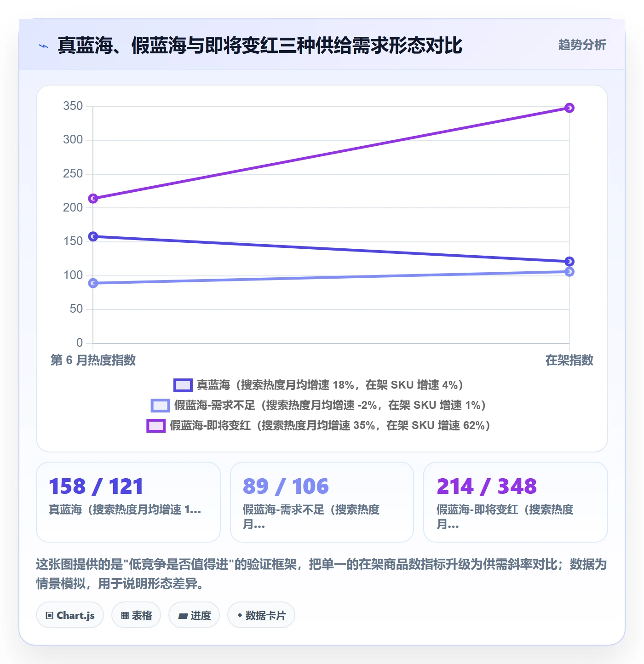Viewport: 644px width, 664px height.
Task: Toggle the 真蓝海 legend color box
Action: click(183, 385)
